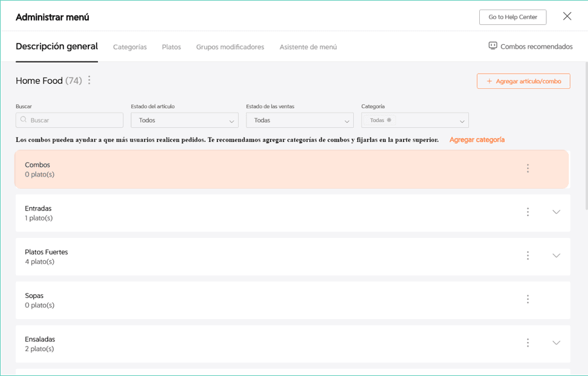Open the Estado del artículo dropdown
This screenshot has width=588, height=376.
pos(184,120)
